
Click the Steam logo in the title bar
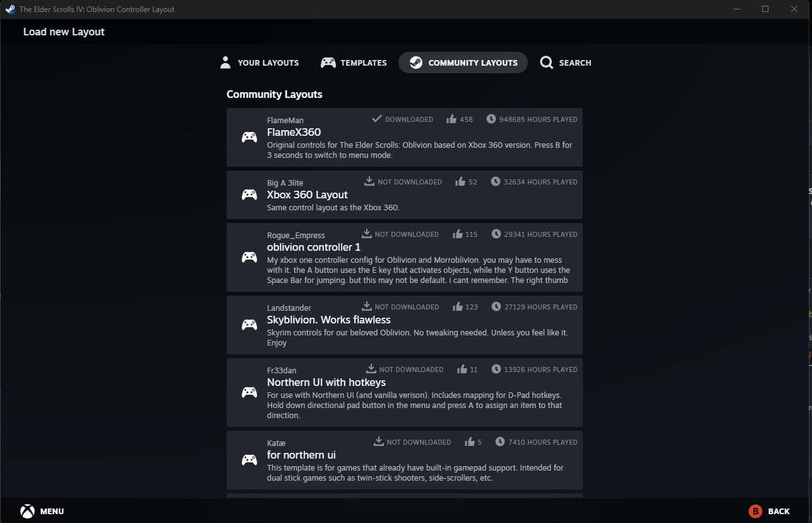[x=10, y=9]
